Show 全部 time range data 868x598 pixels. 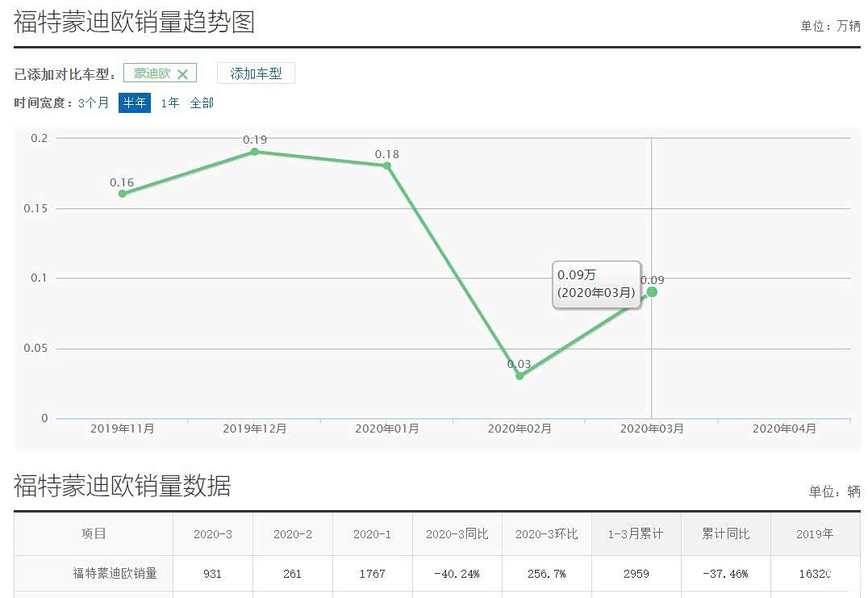(x=202, y=103)
